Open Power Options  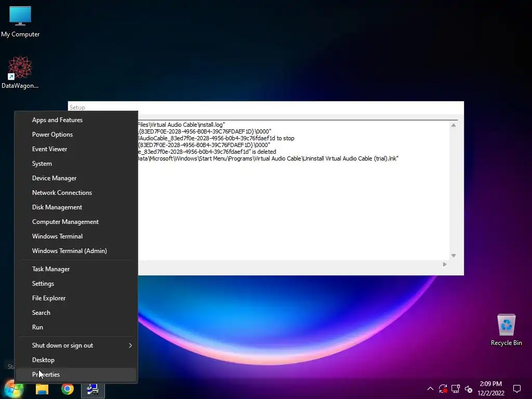pyautogui.click(x=76, y=135)
